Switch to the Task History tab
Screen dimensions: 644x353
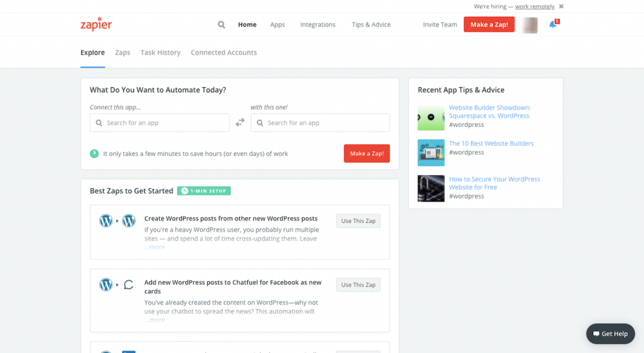[x=160, y=53]
